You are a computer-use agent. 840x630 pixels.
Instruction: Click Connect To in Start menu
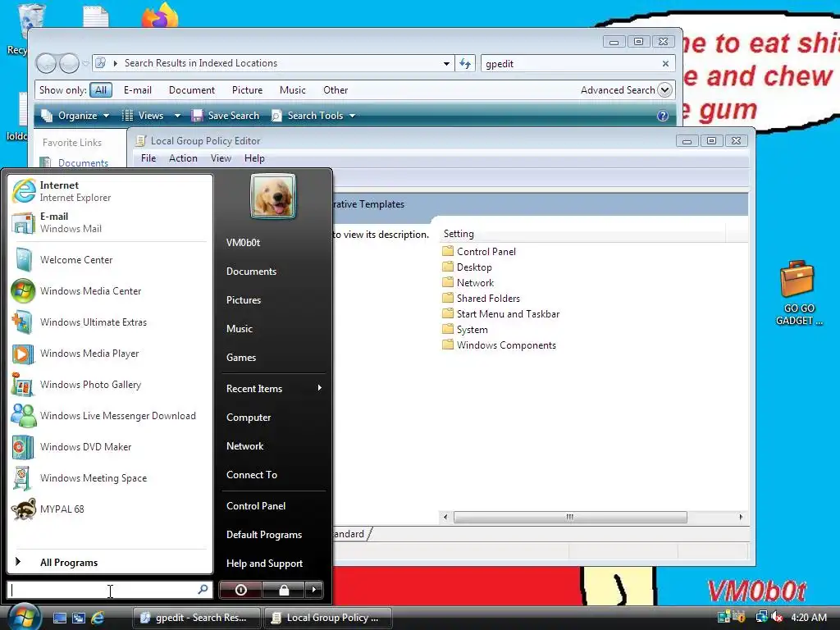click(x=252, y=475)
